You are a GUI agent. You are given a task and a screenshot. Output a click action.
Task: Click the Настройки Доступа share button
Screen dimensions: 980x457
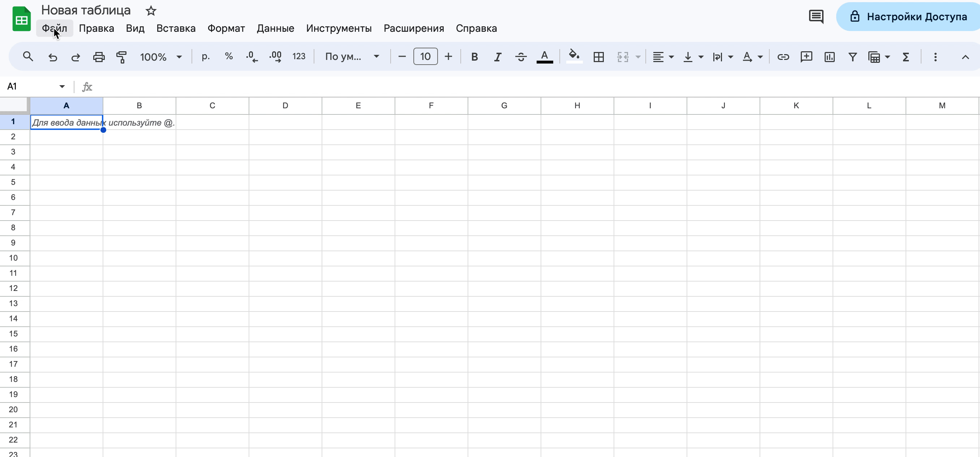pos(908,17)
